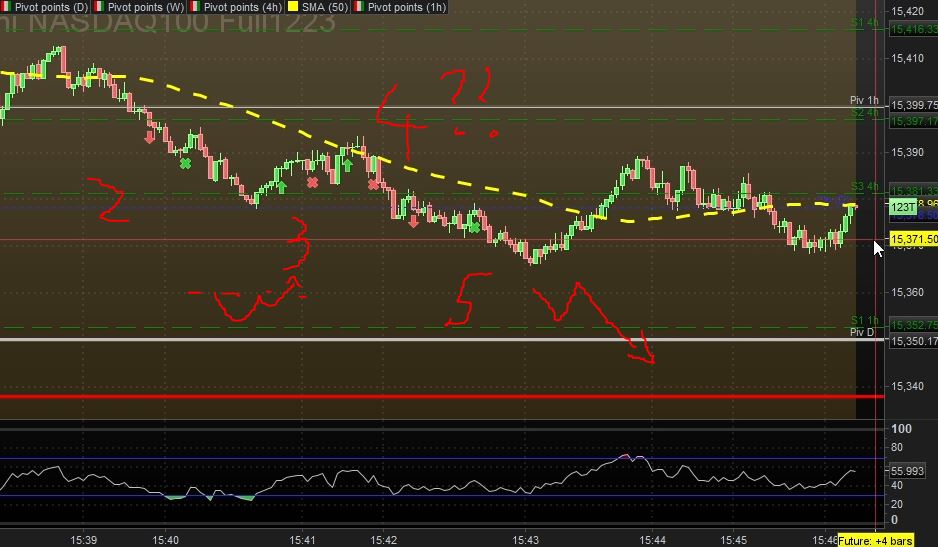Click the 15,352.75 S1 1h price label
The height and width of the screenshot is (547, 938).
(913, 325)
